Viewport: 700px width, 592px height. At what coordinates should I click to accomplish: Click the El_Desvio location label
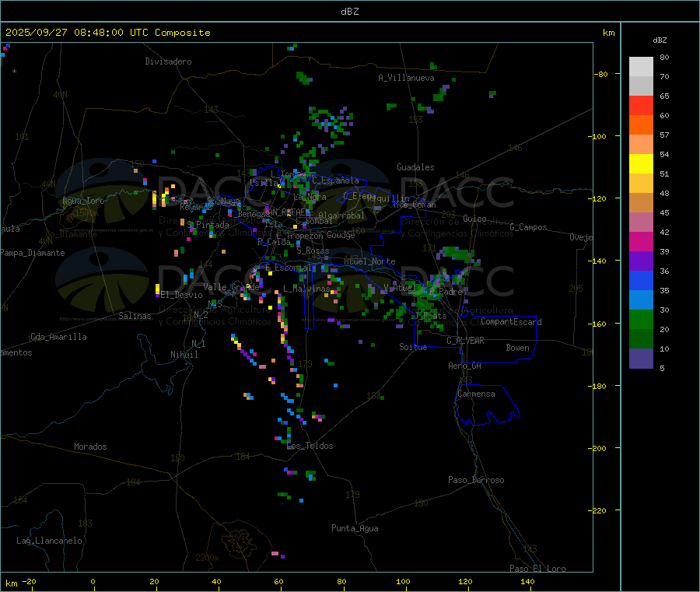182,295
